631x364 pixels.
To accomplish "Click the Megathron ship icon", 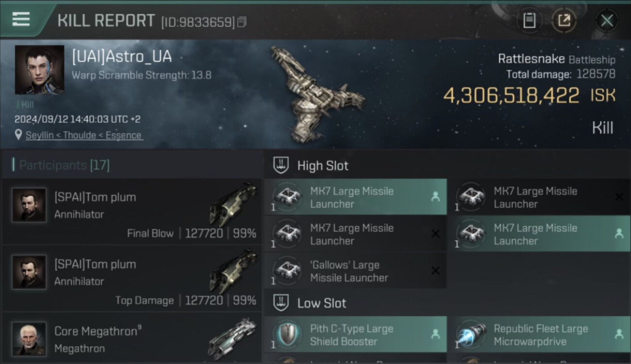I will coord(232,338).
